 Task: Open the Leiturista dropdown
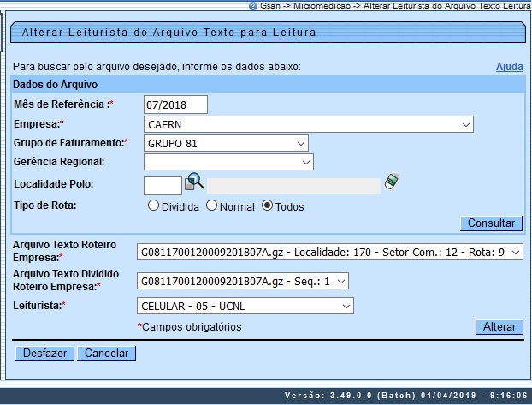point(245,306)
